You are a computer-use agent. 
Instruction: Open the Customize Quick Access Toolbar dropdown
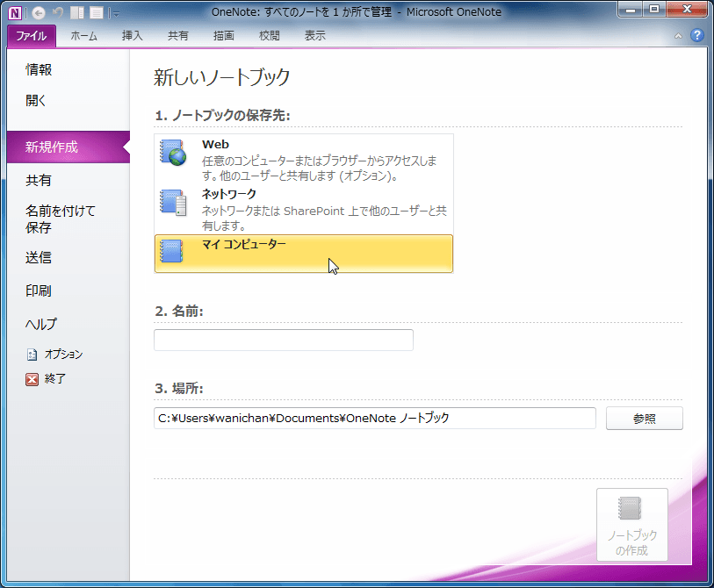pos(116,14)
